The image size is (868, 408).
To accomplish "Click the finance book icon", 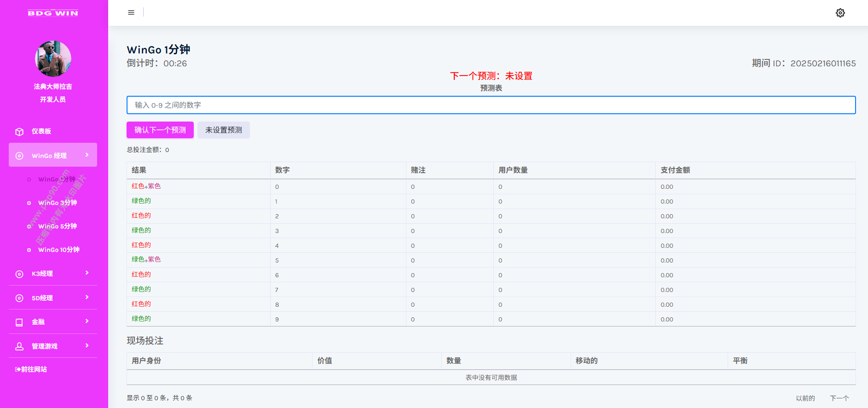I will coord(19,322).
